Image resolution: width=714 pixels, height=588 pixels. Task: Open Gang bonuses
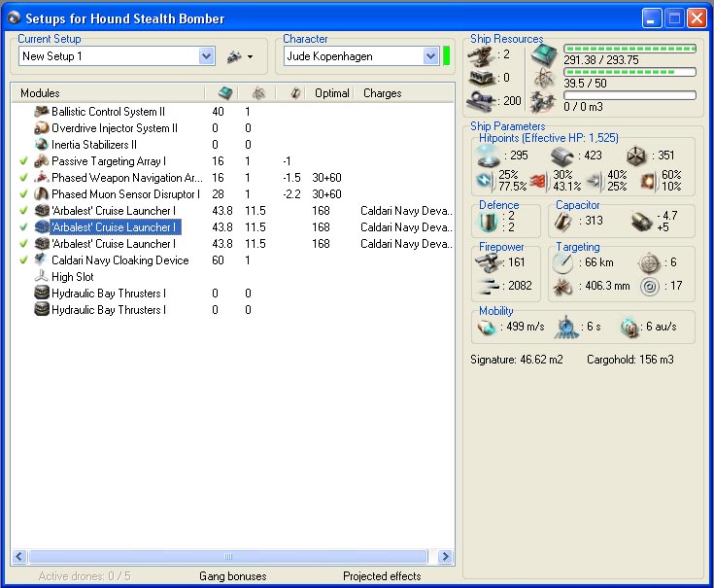tap(233, 576)
